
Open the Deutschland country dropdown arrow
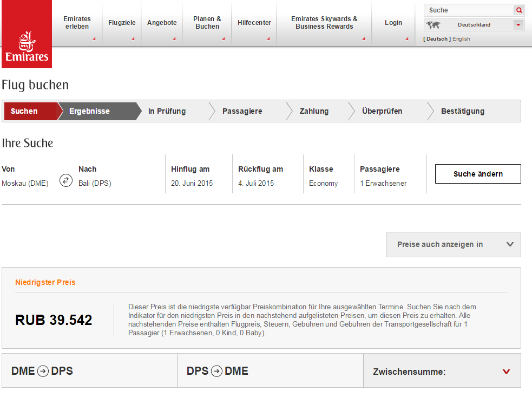click(x=518, y=25)
